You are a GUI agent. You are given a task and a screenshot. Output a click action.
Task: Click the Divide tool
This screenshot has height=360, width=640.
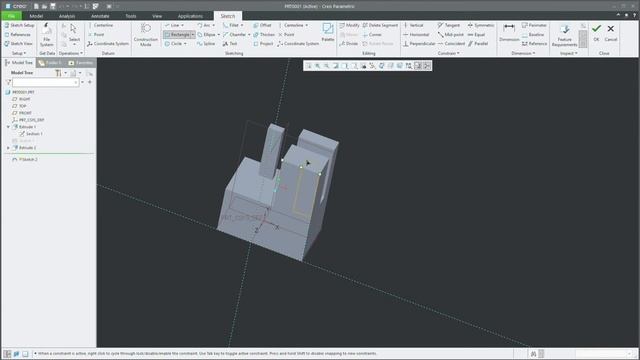(x=349, y=44)
